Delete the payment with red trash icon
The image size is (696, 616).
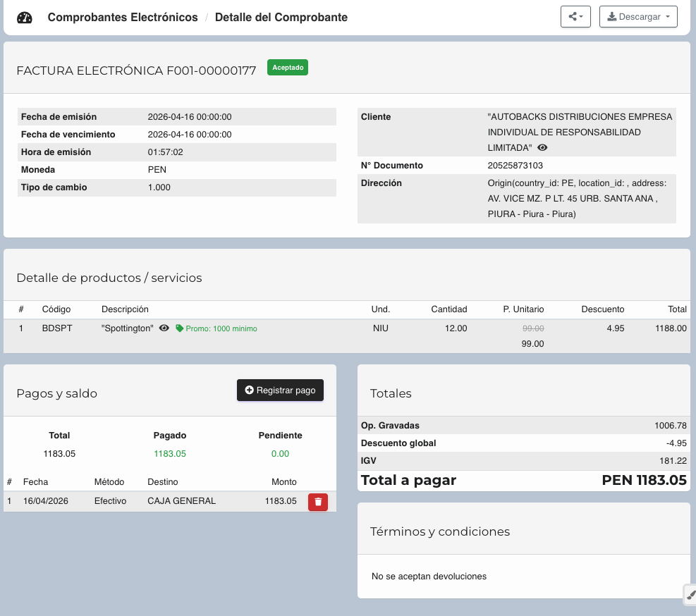(x=318, y=502)
